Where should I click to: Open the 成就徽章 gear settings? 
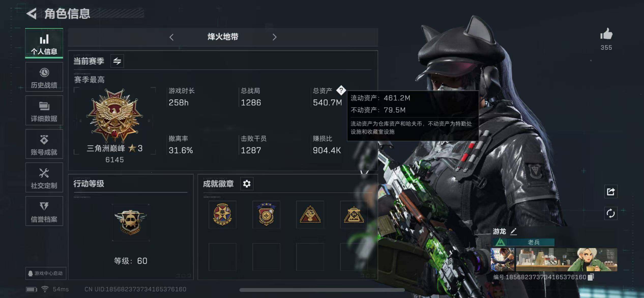(247, 184)
